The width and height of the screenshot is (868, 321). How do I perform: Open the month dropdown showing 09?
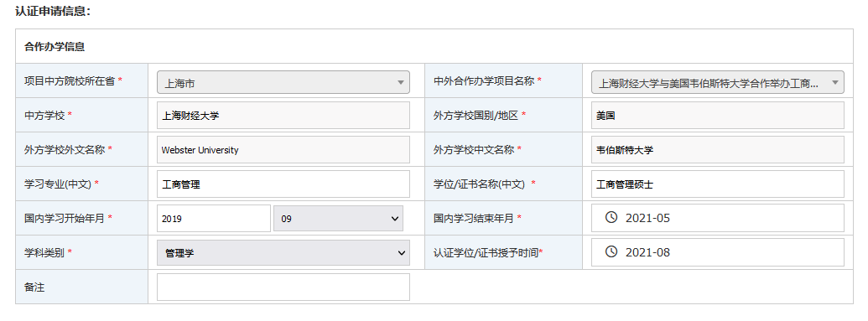point(338,218)
